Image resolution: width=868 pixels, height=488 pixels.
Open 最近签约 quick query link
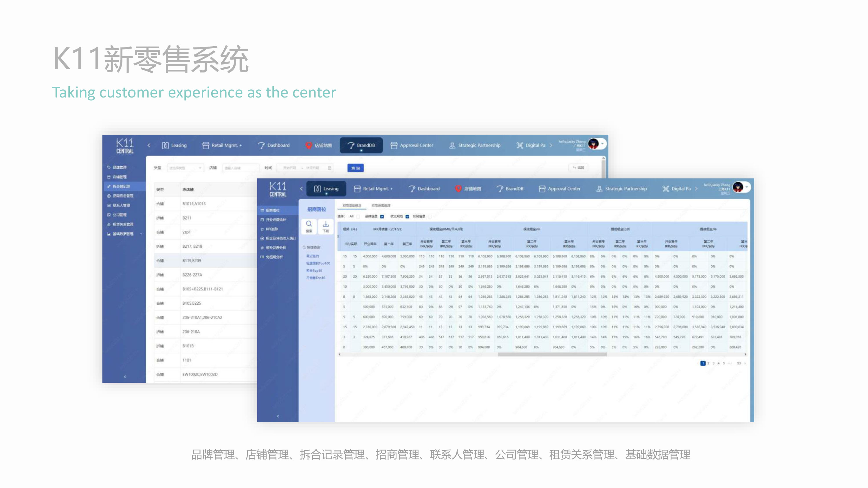pos(312,256)
